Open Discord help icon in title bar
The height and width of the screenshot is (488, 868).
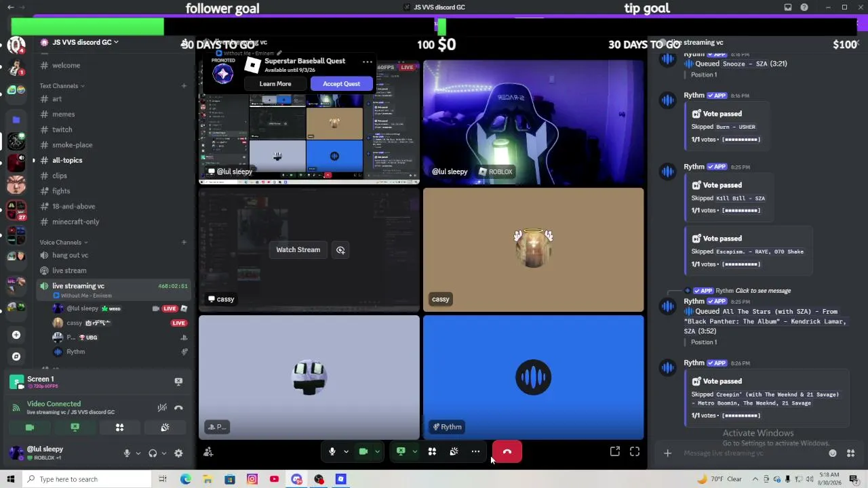804,7
